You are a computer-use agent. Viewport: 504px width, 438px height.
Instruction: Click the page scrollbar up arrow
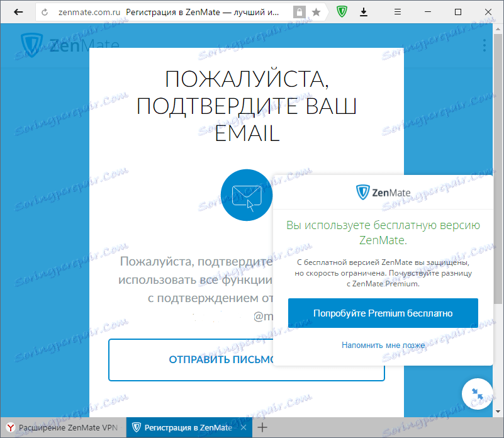pyautogui.click(x=498, y=28)
